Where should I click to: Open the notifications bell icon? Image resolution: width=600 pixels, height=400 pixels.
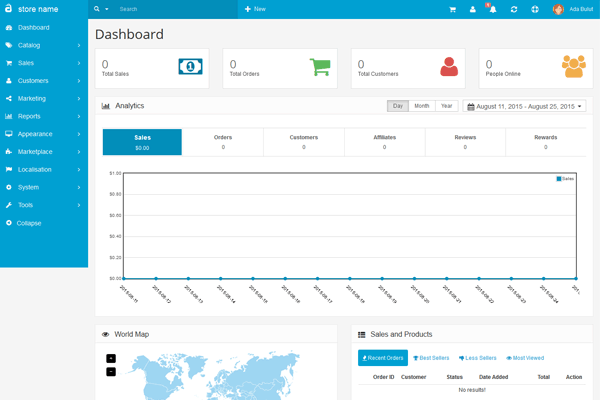tap(493, 9)
